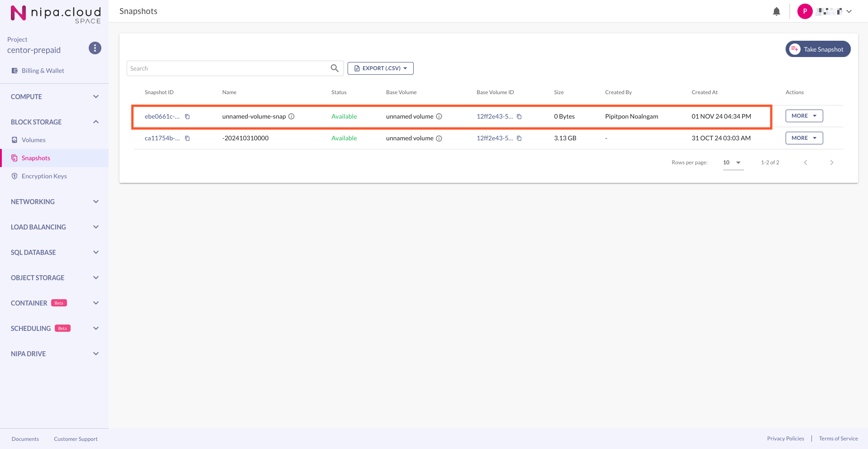Open Encryption Keys page
Viewport: 868px width, 449px height.
(x=44, y=176)
